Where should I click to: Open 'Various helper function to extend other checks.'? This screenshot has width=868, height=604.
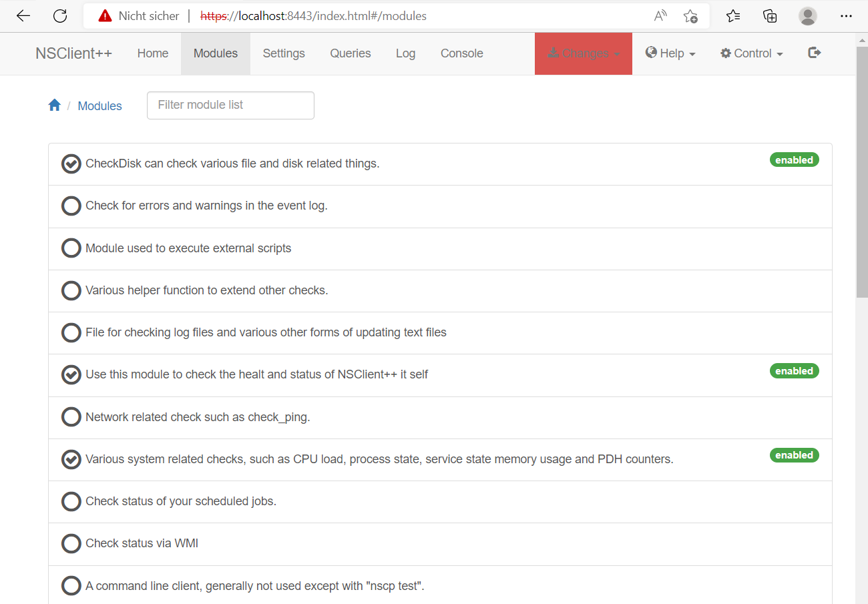coord(207,290)
